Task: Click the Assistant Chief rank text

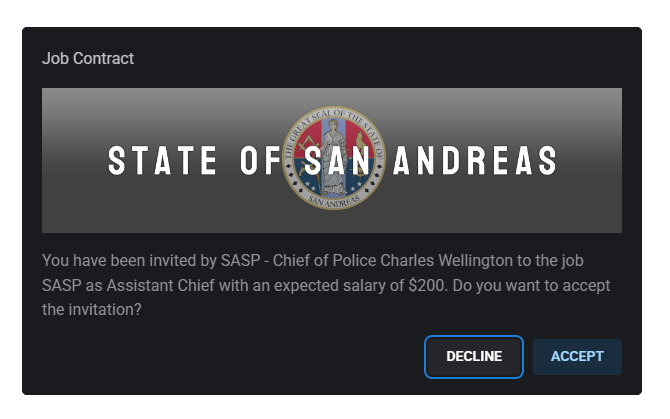Action: [x=156, y=286]
